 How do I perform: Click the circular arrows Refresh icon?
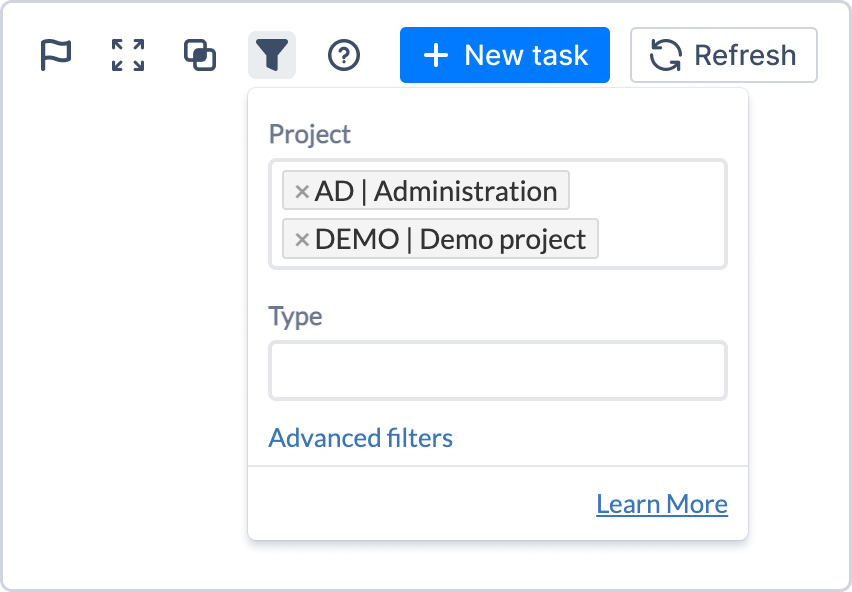[665, 55]
